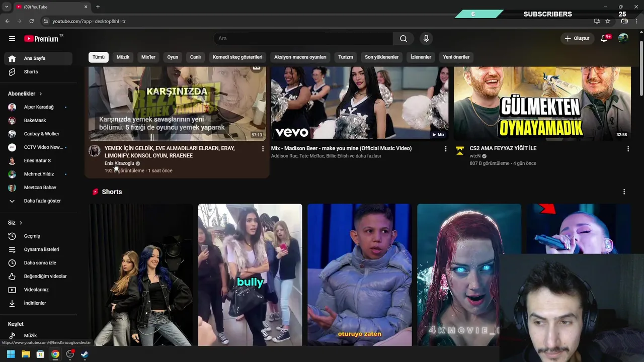Open Mevtcan Bahav channel subscription
The height and width of the screenshot is (362, 644).
pos(38,188)
